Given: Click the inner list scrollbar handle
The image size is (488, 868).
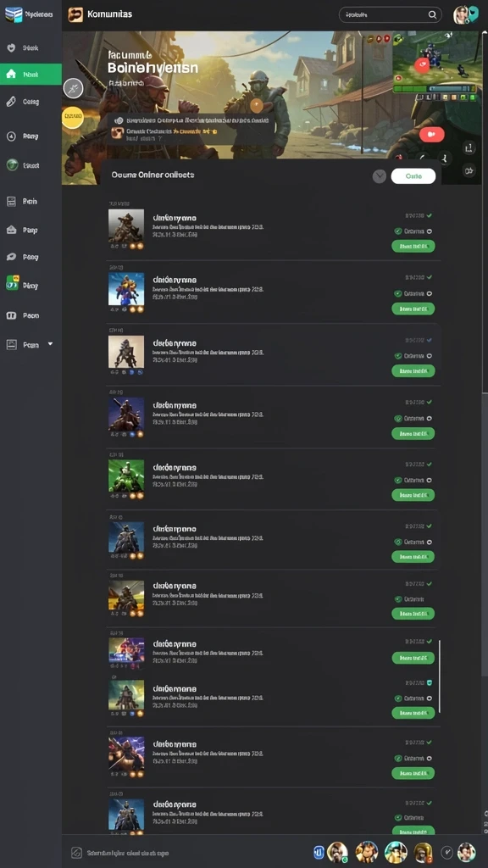Looking at the screenshot, I should coord(440,676).
